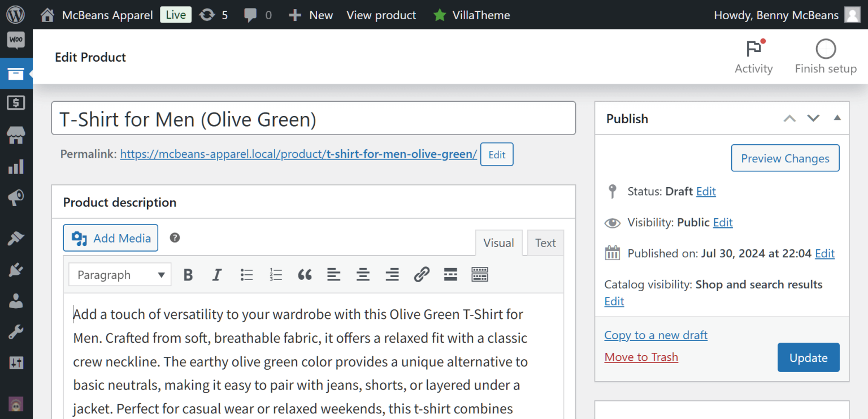The width and height of the screenshot is (868, 419).
Task: Insert Read More tag
Action: 450,275
